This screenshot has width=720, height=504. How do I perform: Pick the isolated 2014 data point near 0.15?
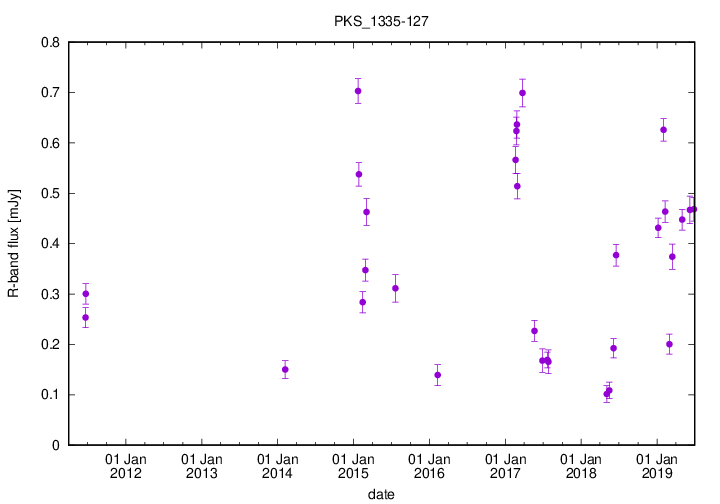coord(285,370)
